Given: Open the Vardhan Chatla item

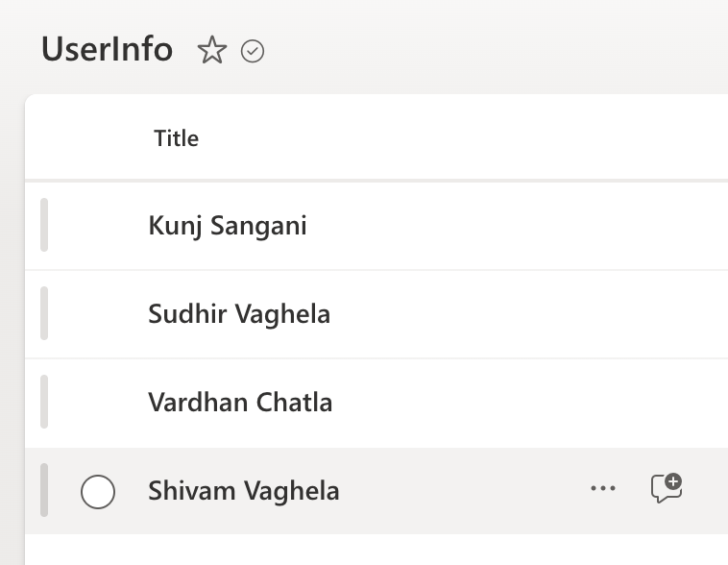Looking at the screenshot, I should 240,403.
